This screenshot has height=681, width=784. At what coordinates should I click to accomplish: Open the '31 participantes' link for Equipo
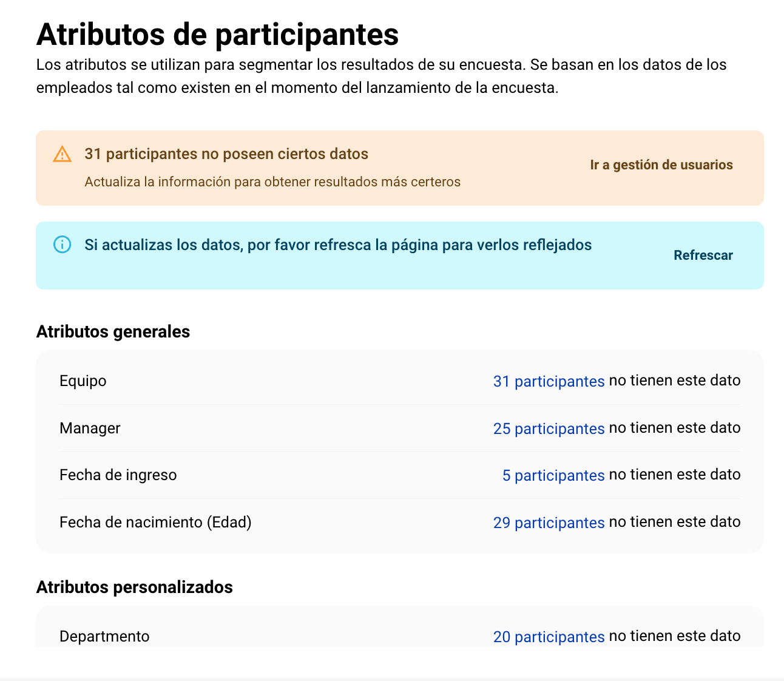pyautogui.click(x=549, y=381)
